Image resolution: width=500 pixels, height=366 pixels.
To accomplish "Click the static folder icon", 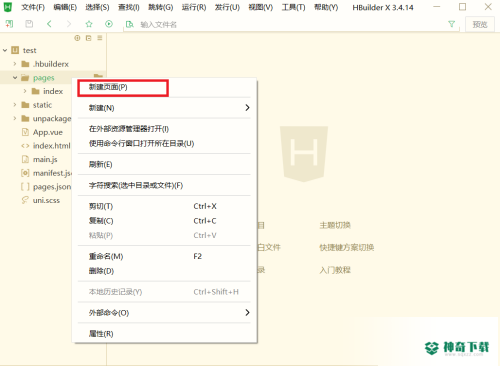I will pos(25,105).
